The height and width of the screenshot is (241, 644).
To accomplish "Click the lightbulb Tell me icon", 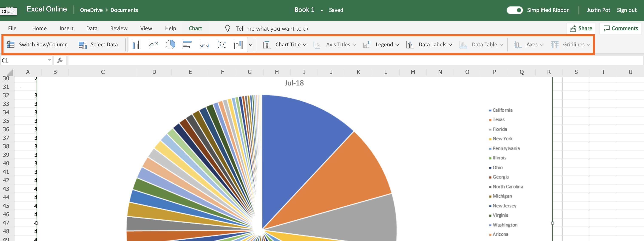I will coord(227,28).
